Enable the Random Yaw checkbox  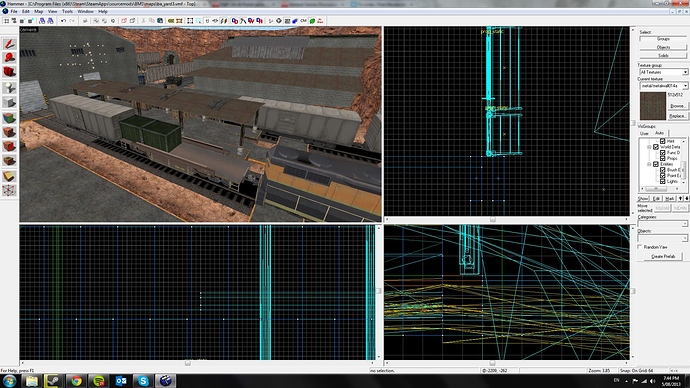pos(640,247)
